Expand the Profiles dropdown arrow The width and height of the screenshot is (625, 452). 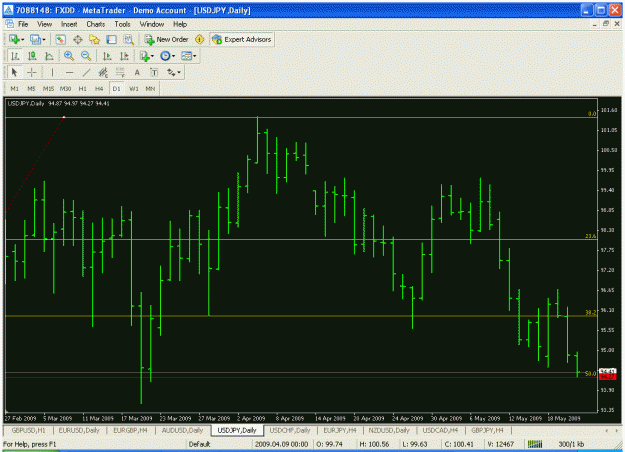tap(44, 39)
